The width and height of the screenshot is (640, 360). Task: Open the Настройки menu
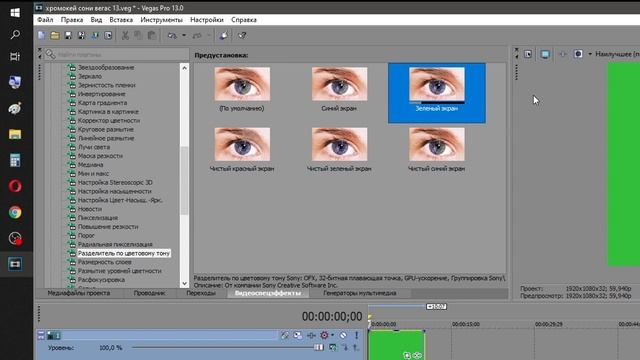[x=207, y=20]
